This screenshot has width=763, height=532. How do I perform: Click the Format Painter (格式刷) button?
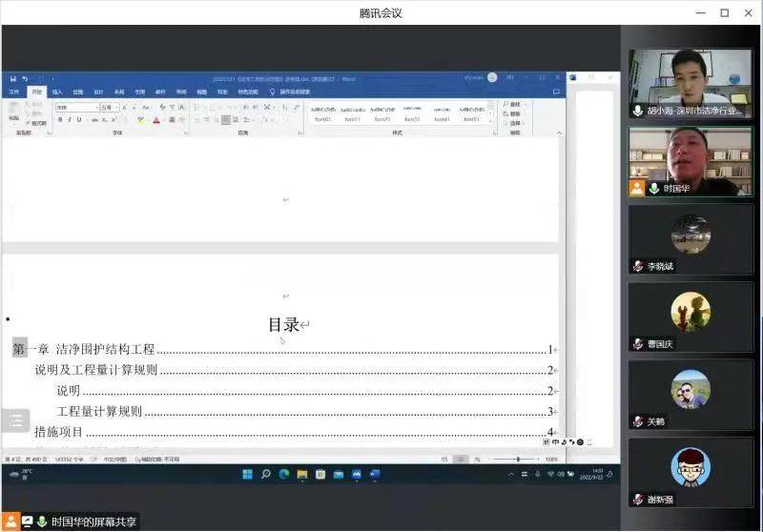35,123
